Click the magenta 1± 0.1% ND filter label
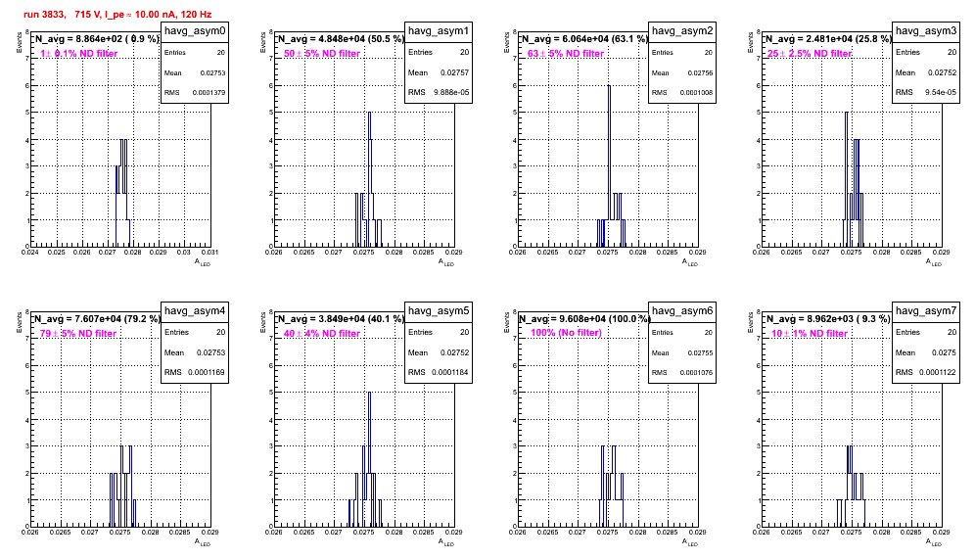 tap(79, 54)
